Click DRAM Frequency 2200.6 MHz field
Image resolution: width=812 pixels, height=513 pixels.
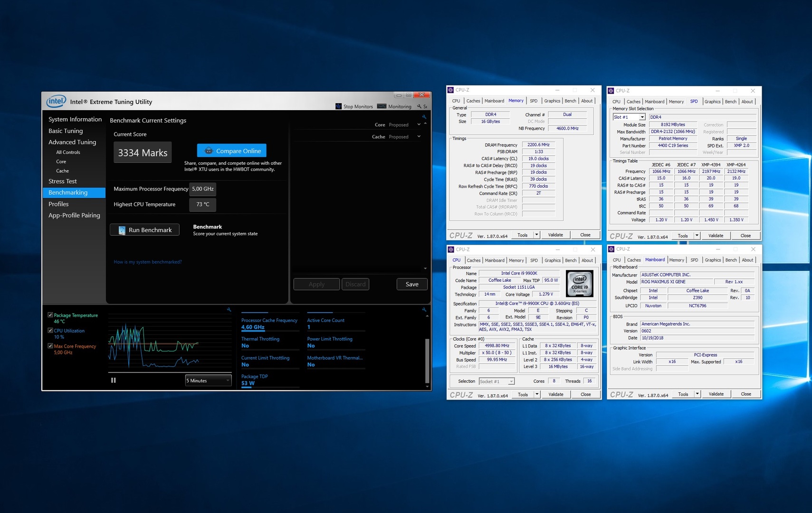[x=538, y=145]
